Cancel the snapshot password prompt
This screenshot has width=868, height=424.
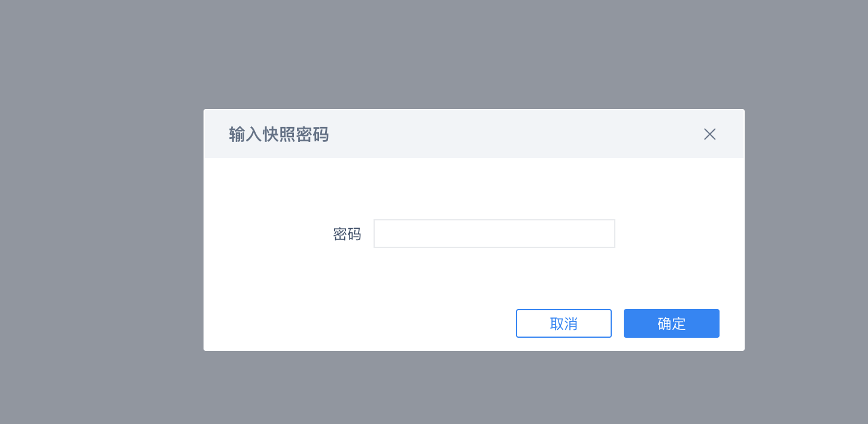click(563, 323)
